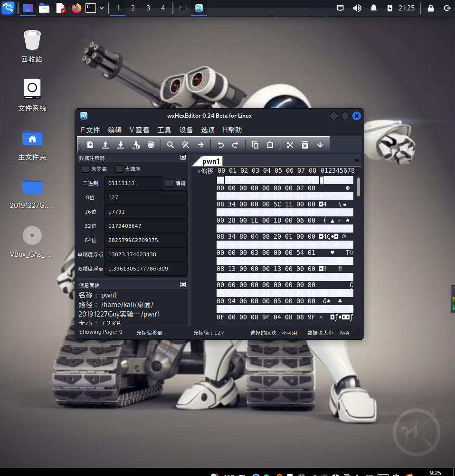Open the file manager from top panel
The image size is (455, 476).
[44, 8]
